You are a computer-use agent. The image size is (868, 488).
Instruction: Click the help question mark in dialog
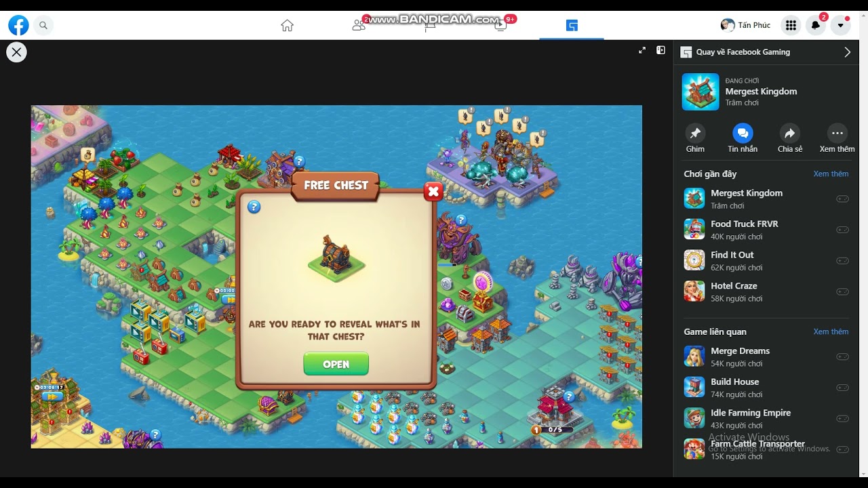coord(254,207)
